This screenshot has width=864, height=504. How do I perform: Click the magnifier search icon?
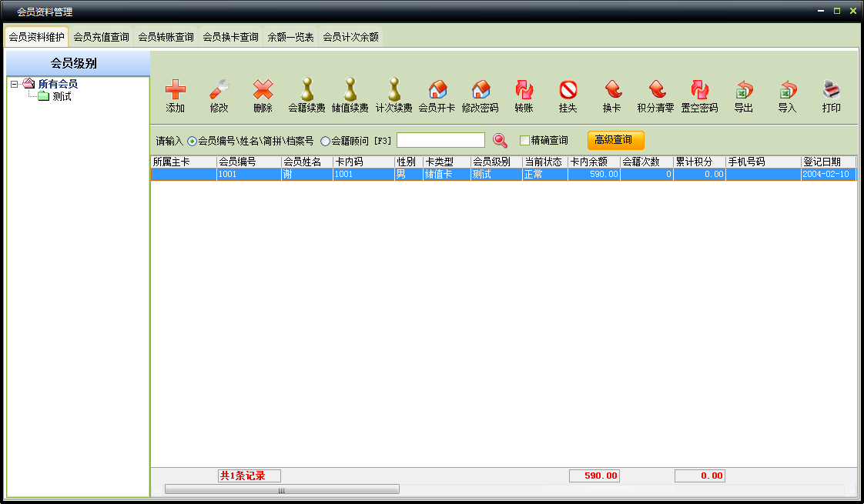tap(500, 141)
